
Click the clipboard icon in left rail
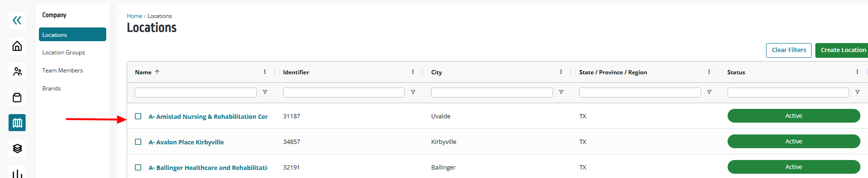17,97
